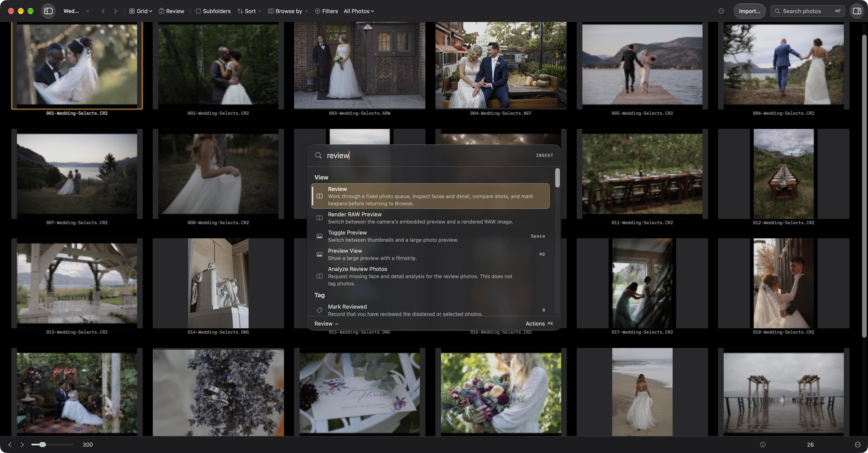Open the Grid view mode dropdown
The width and height of the screenshot is (868, 453).
coord(140,11)
